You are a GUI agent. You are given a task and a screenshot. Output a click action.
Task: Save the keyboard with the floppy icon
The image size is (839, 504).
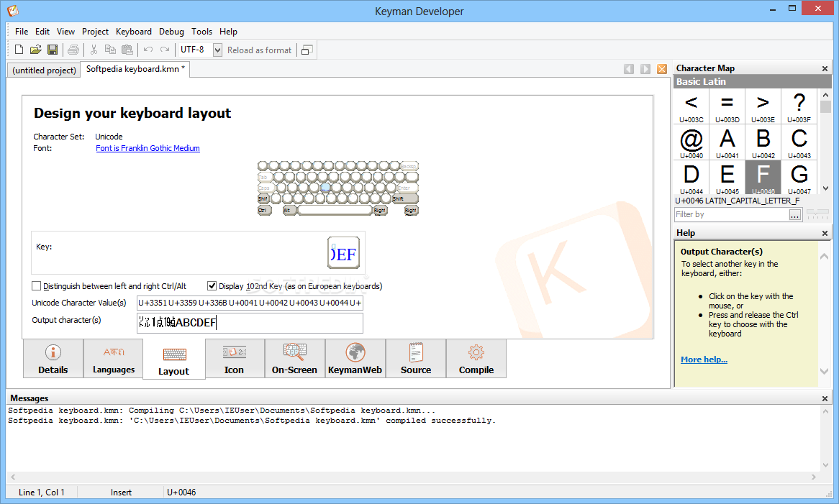coord(53,50)
